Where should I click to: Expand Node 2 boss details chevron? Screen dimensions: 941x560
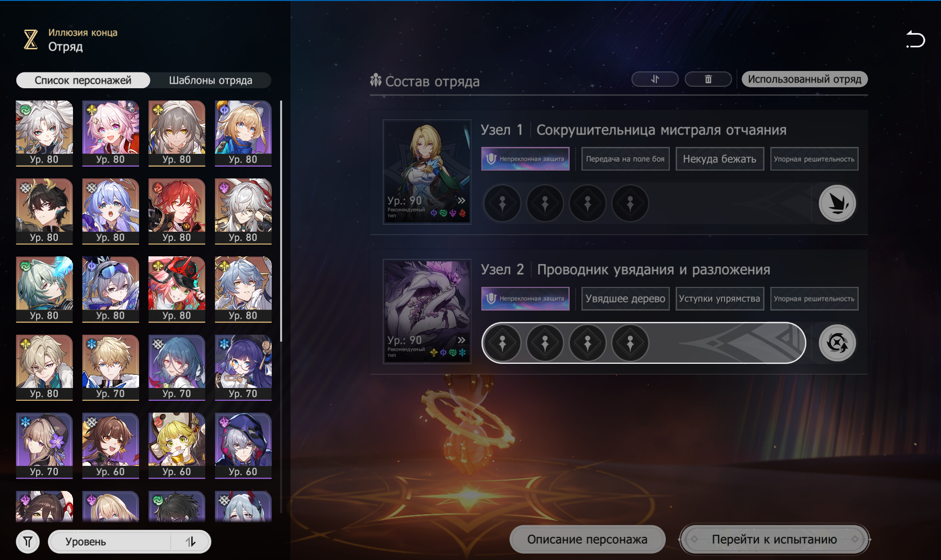[x=461, y=340]
